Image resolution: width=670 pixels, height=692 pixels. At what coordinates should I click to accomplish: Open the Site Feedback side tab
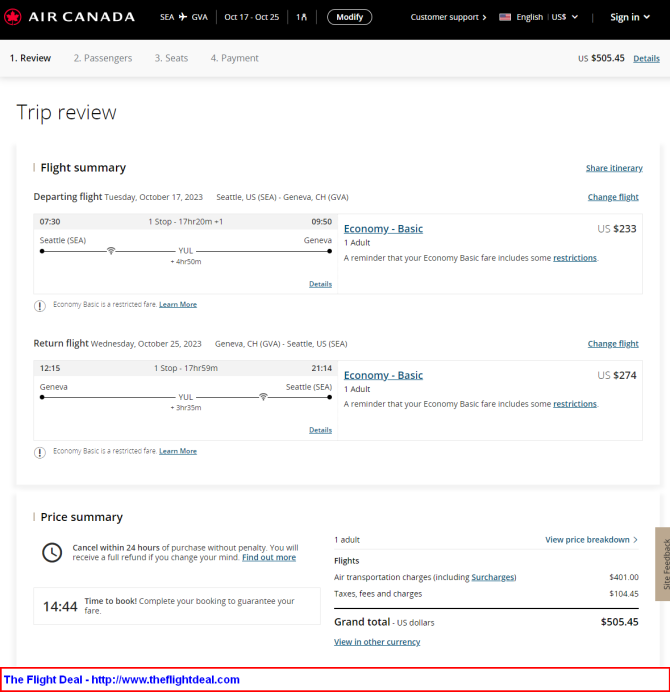pyautogui.click(x=662, y=564)
